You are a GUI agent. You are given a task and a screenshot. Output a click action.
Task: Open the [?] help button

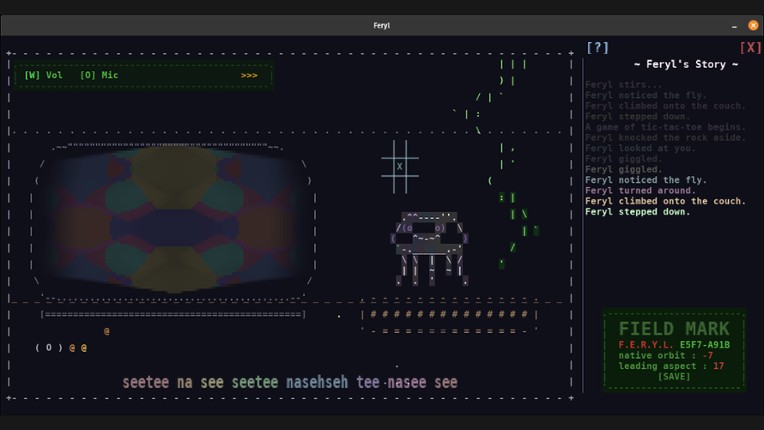(x=597, y=47)
